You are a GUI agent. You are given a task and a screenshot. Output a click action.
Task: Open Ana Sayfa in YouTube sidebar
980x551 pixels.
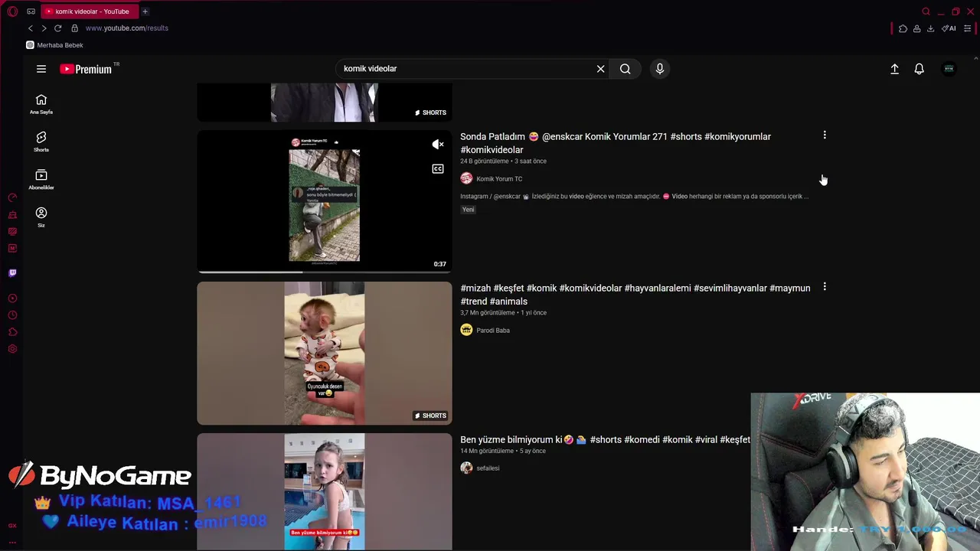(41, 104)
